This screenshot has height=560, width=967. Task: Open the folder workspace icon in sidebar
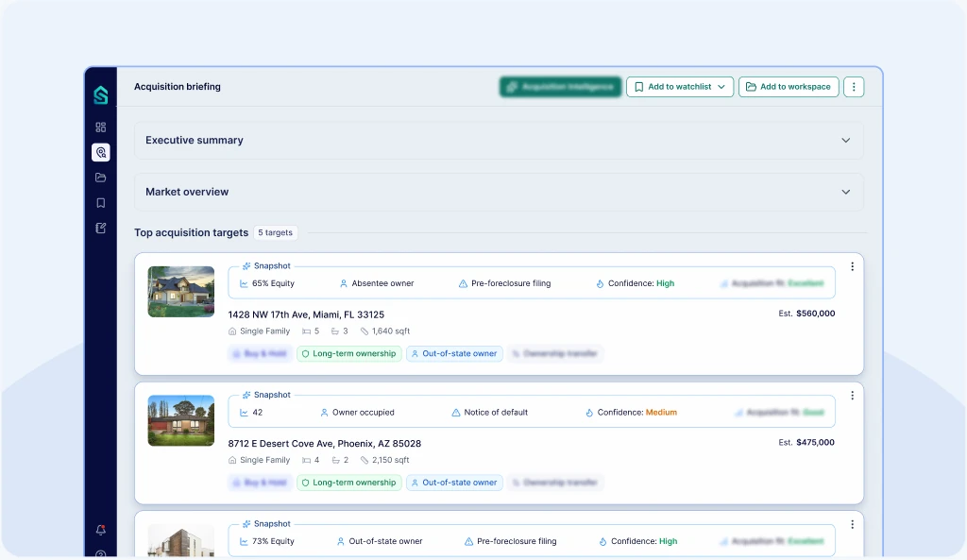tap(100, 178)
